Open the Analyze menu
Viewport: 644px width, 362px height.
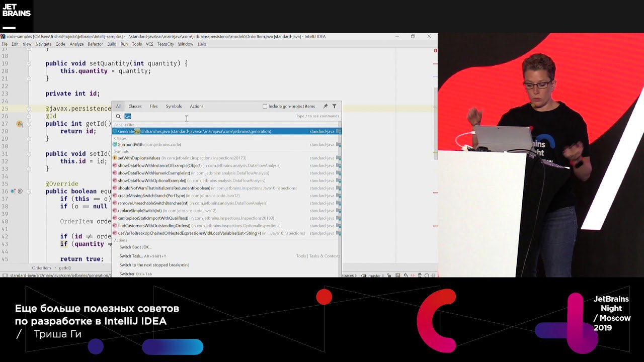(x=76, y=44)
